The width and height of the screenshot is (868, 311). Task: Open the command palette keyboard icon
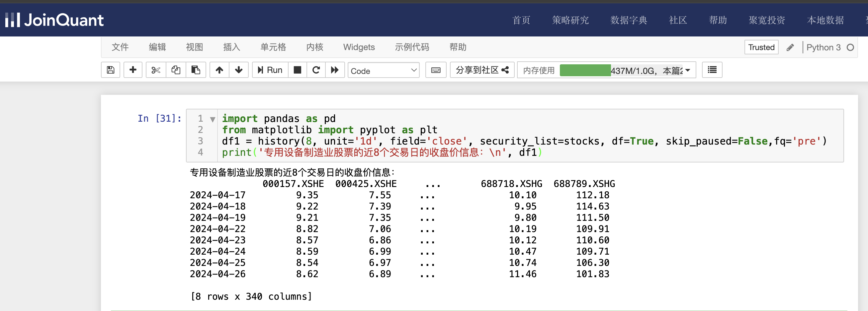point(436,70)
